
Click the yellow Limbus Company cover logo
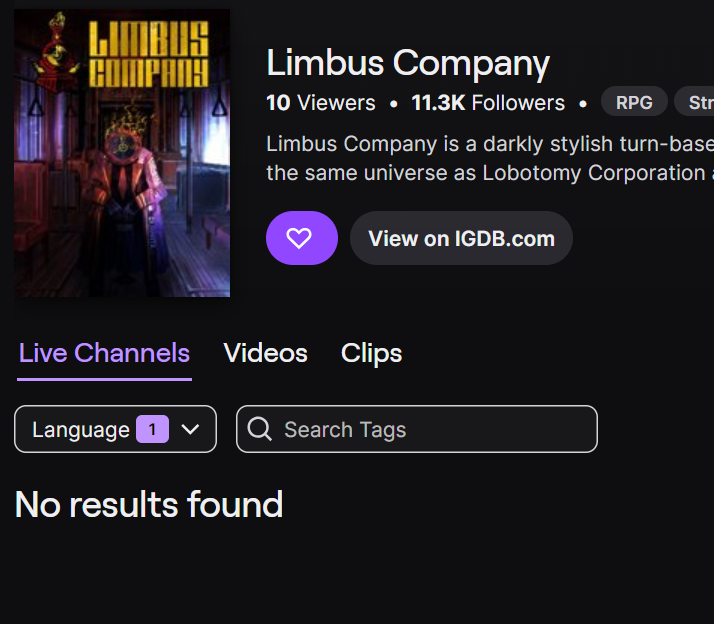pos(148,54)
